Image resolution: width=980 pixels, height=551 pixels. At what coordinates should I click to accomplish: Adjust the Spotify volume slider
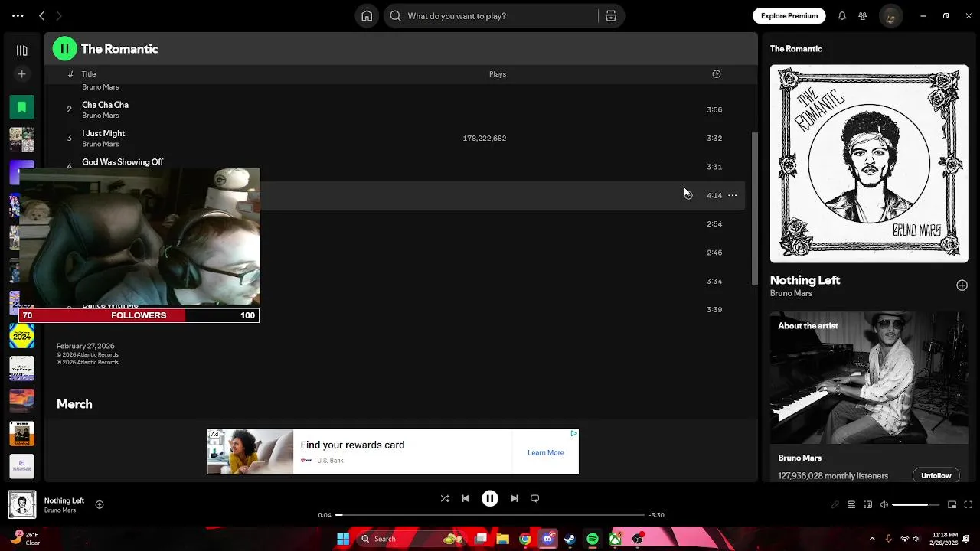point(916,504)
